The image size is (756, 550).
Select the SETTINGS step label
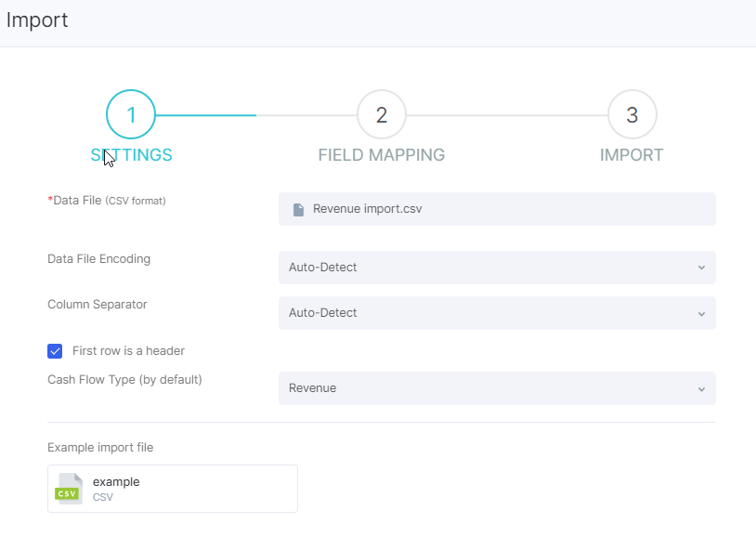[131, 155]
